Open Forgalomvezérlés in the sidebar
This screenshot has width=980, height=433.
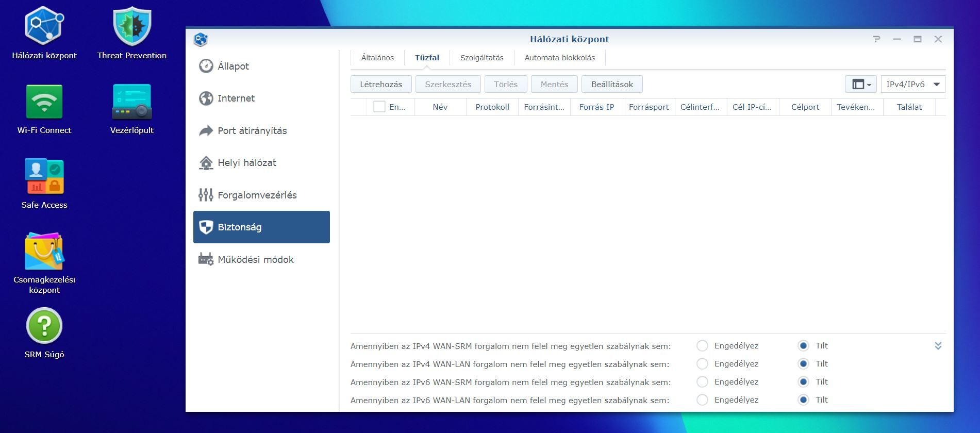tap(261, 195)
